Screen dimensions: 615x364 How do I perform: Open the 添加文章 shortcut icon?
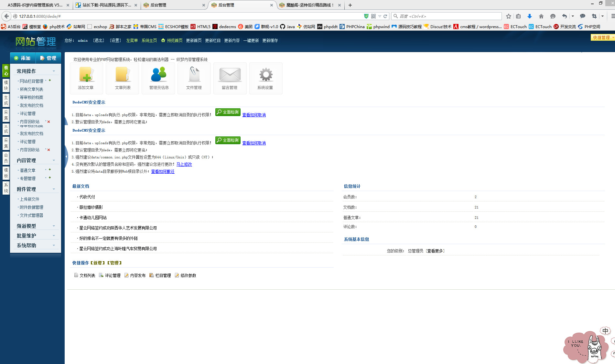(86, 78)
